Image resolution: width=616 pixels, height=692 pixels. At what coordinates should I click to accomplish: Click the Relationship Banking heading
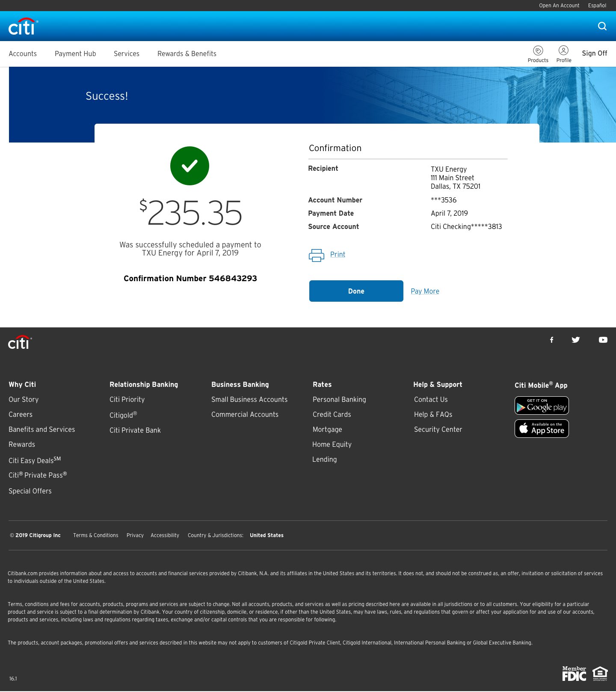144,385
